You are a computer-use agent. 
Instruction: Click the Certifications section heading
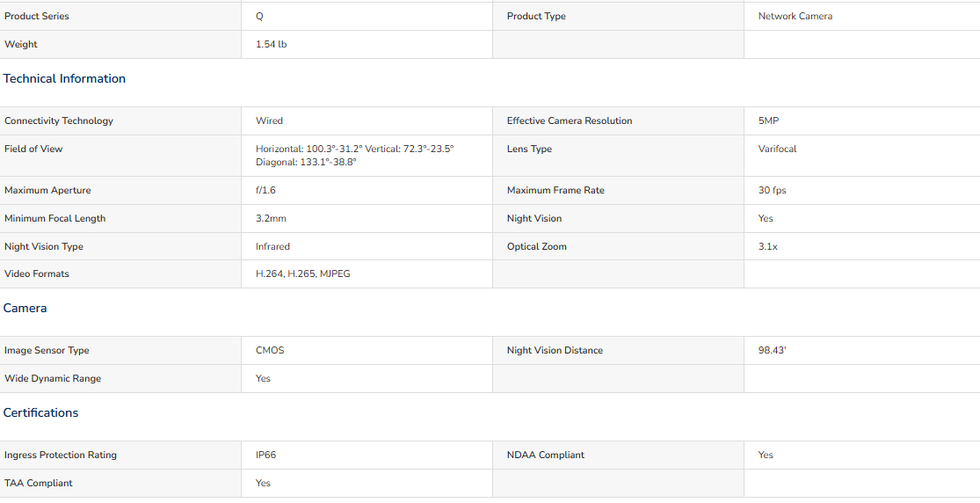[40, 413]
